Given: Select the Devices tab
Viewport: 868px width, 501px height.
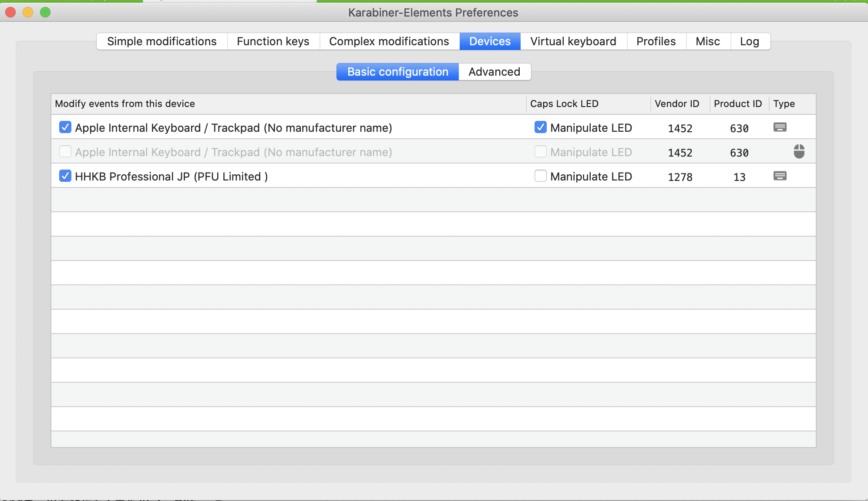Looking at the screenshot, I should 490,41.
